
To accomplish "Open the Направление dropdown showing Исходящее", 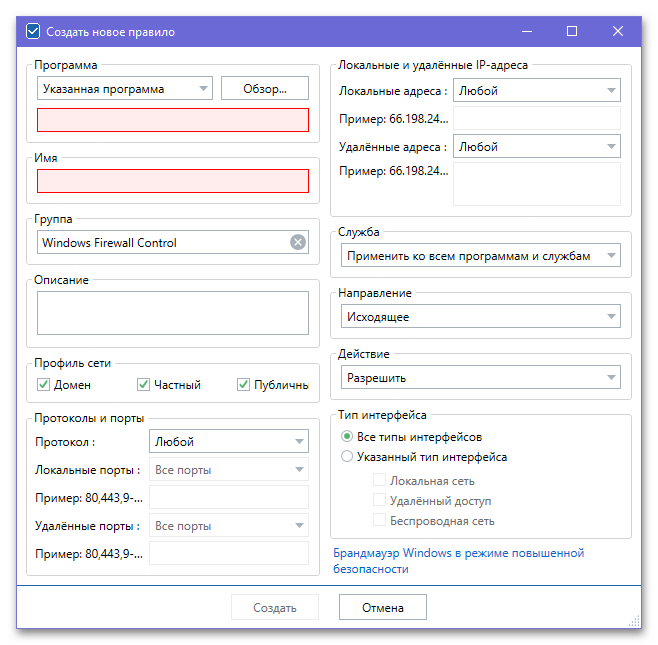I will 480,316.
